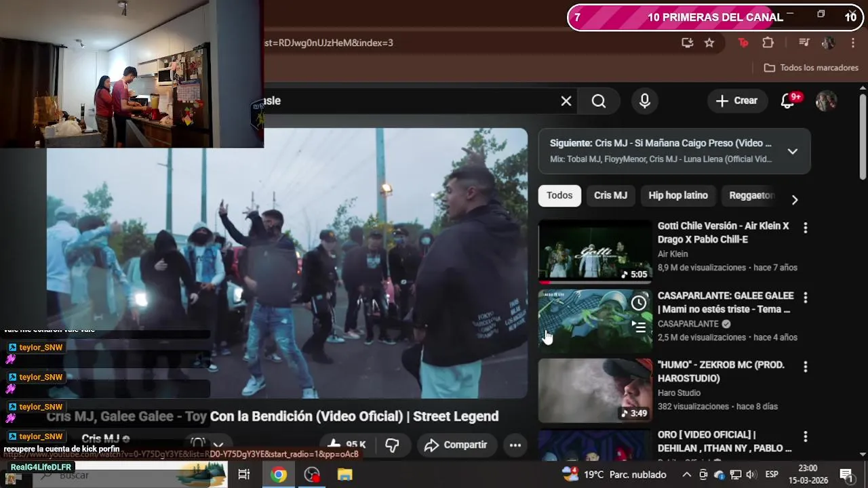868x488 pixels.
Task: Click the YouTube search magnifier button
Action: (x=599, y=101)
